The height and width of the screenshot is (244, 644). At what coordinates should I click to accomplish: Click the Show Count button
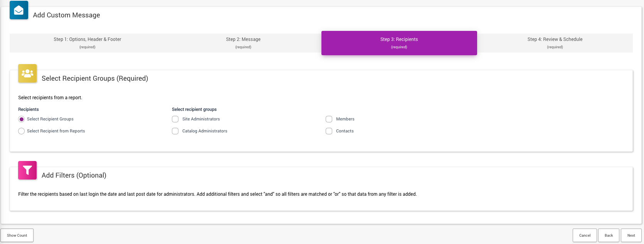[x=17, y=236]
